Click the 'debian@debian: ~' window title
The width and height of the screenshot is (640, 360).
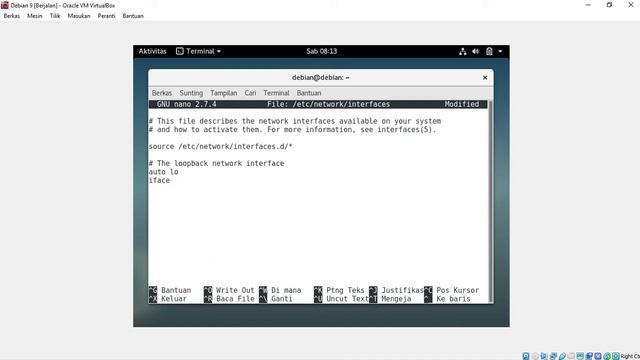pyautogui.click(x=320, y=78)
